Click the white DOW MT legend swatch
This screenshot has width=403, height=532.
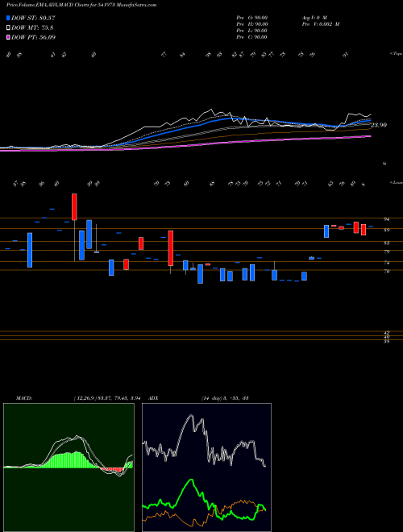(9, 28)
